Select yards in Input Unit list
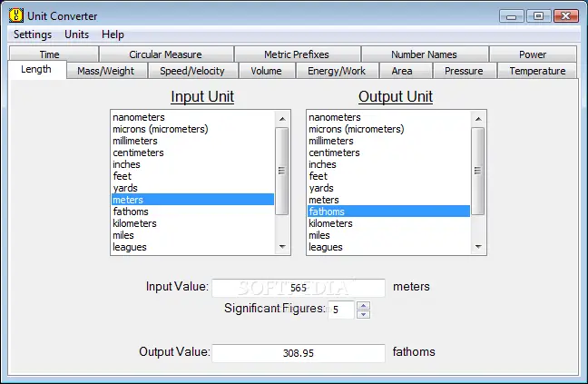This screenshot has height=384, width=588. (x=192, y=188)
